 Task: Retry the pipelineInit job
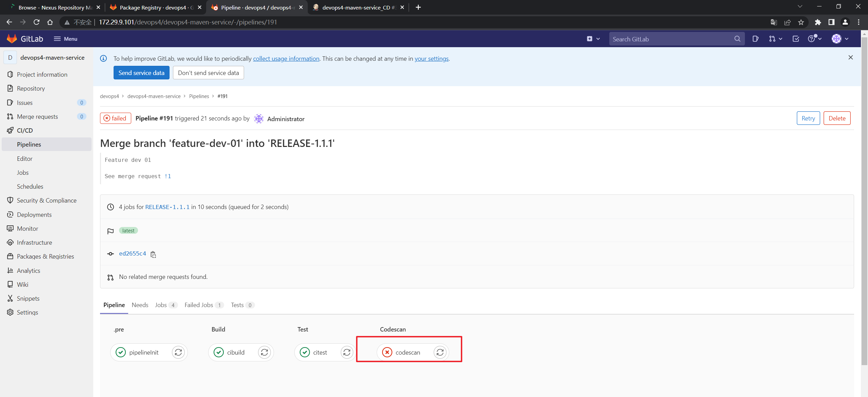pos(178,352)
